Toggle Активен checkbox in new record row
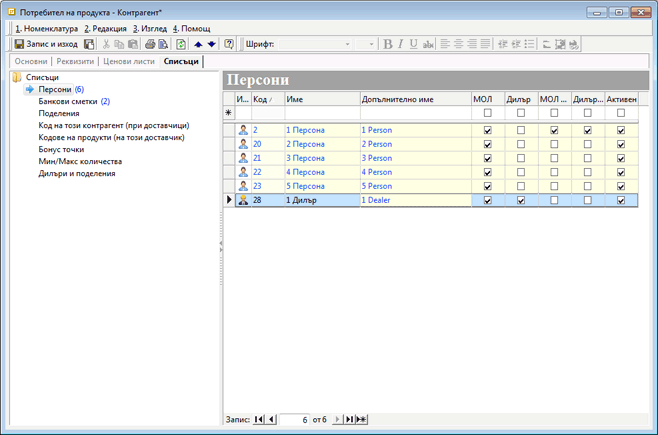Viewport: 658px width, 435px height. pos(621,113)
